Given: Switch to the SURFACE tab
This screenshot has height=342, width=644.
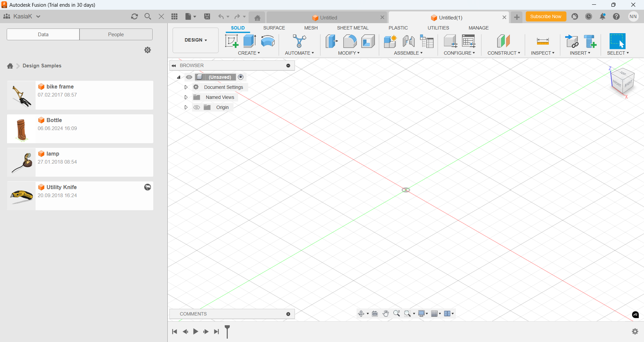Looking at the screenshot, I should click(274, 28).
